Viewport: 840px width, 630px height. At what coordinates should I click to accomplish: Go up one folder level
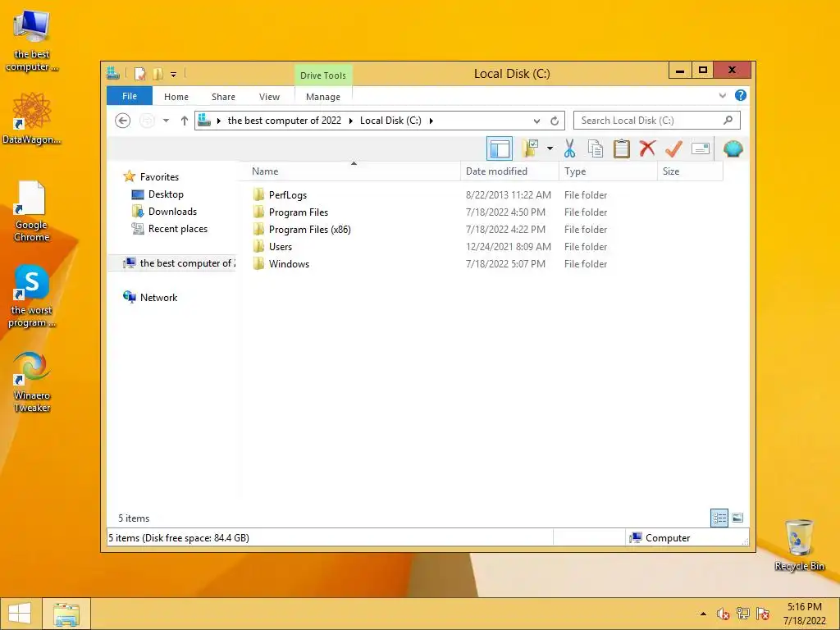185,121
